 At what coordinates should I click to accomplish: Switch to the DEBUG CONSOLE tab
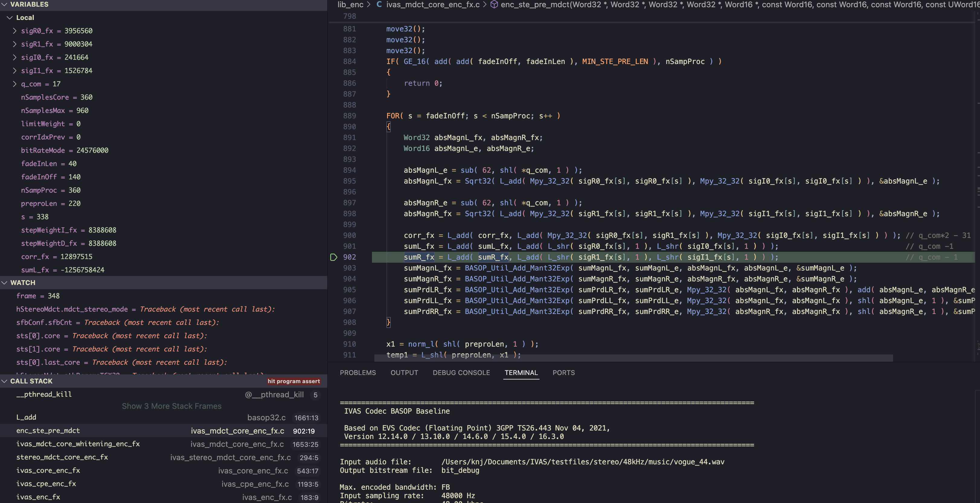tap(461, 373)
